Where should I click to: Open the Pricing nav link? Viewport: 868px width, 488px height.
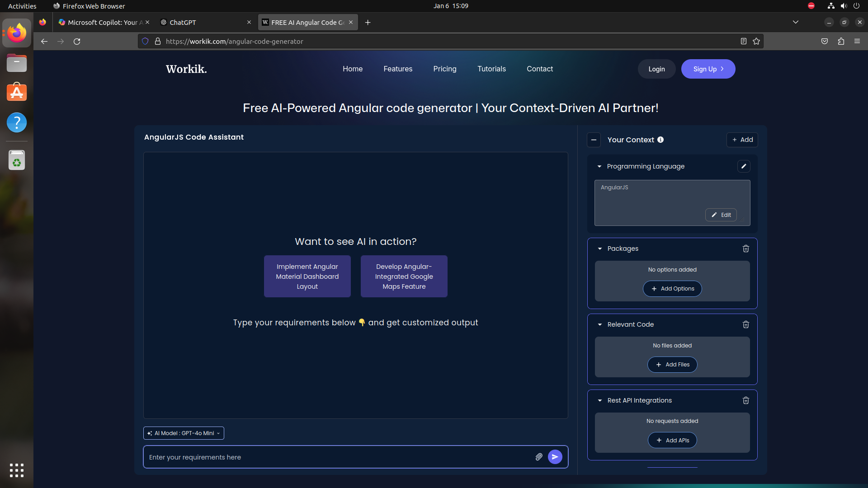coord(445,69)
